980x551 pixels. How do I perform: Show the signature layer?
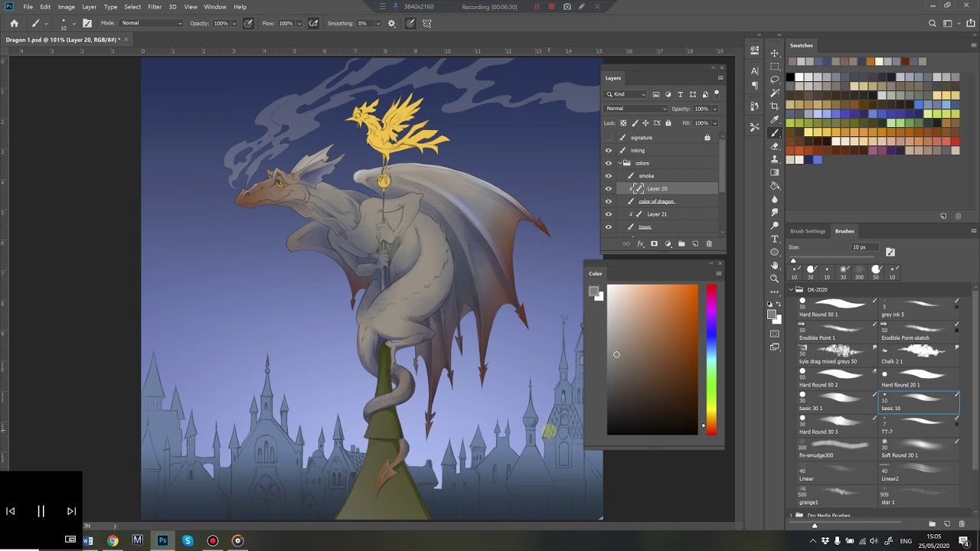tap(609, 138)
